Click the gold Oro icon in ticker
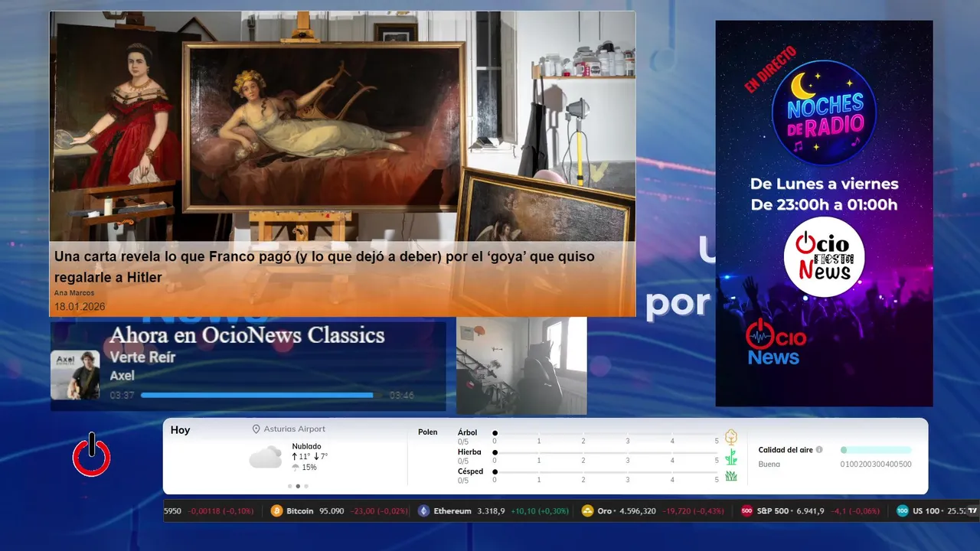 (x=588, y=510)
